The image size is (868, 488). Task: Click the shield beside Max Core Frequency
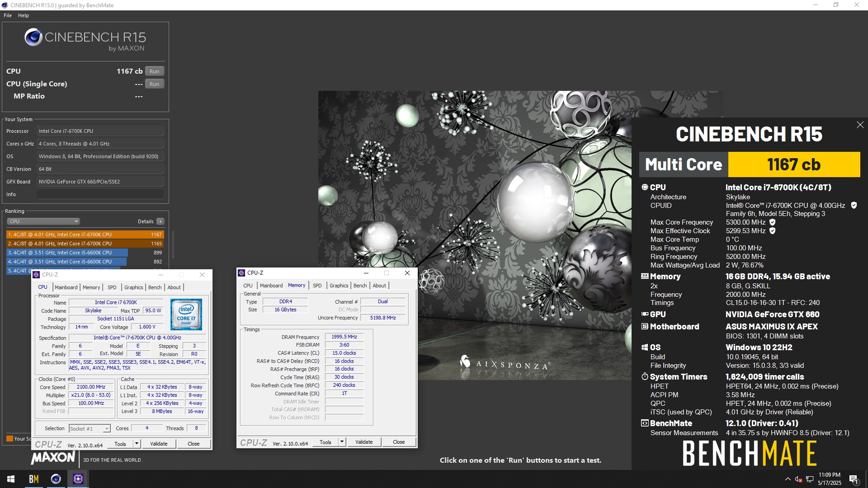pos(773,222)
